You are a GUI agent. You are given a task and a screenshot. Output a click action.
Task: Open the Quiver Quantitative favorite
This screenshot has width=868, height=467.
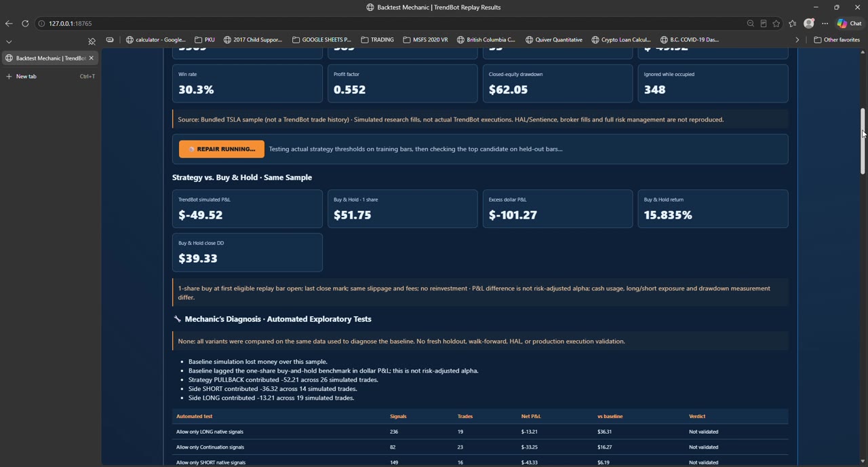click(554, 39)
